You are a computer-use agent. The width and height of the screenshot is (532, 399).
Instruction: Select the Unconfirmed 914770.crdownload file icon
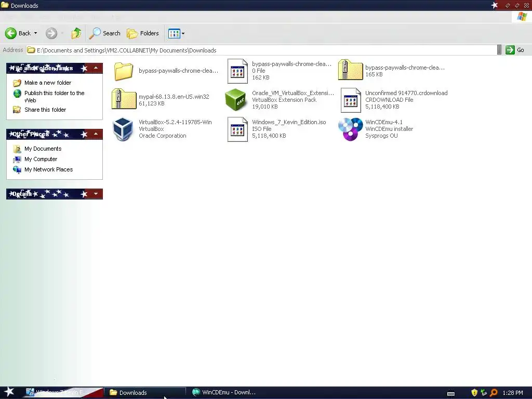click(351, 100)
